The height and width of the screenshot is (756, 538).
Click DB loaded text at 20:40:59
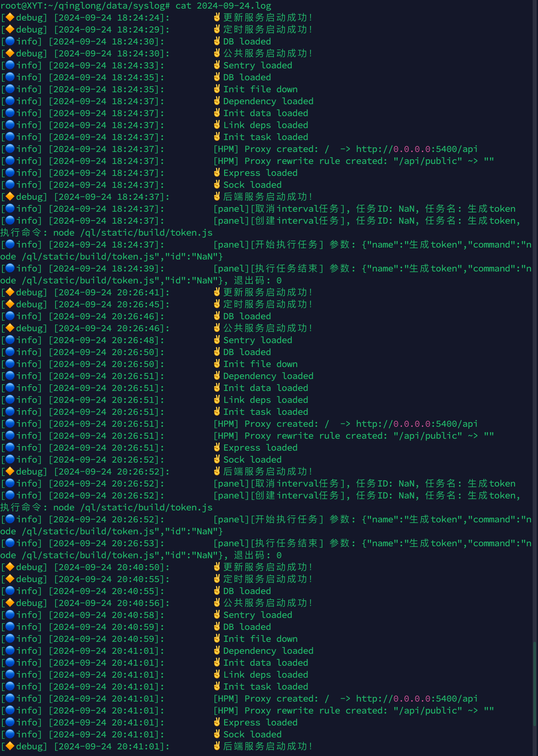click(247, 627)
